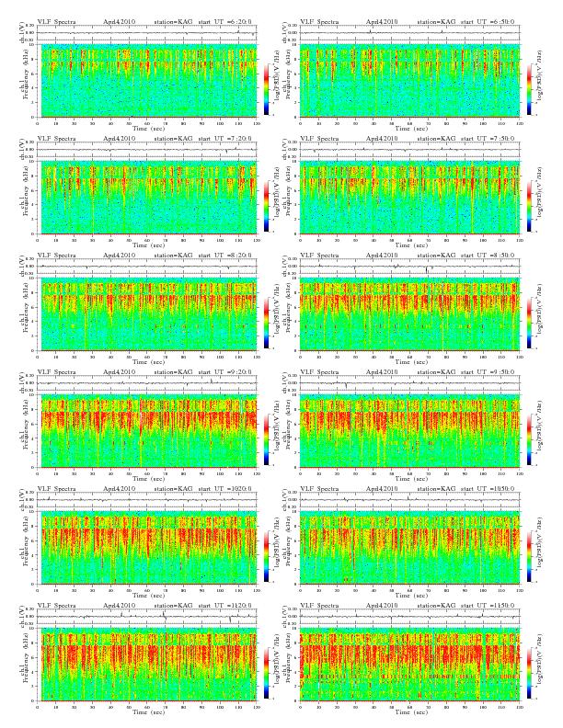Select the spectrogram starting UT 8:50:0
The height and width of the screenshot is (728, 563).
point(410,314)
